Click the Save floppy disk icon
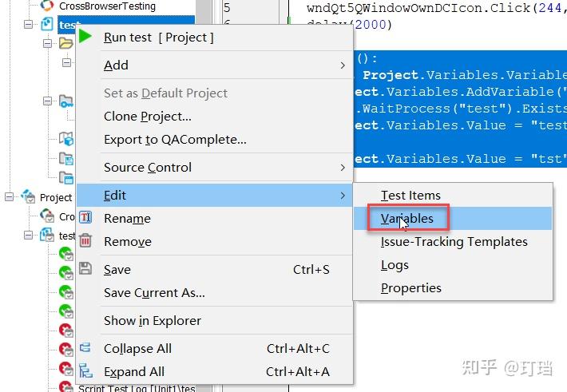Image resolution: width=567 pixels, height=392 pixels. 86,269
